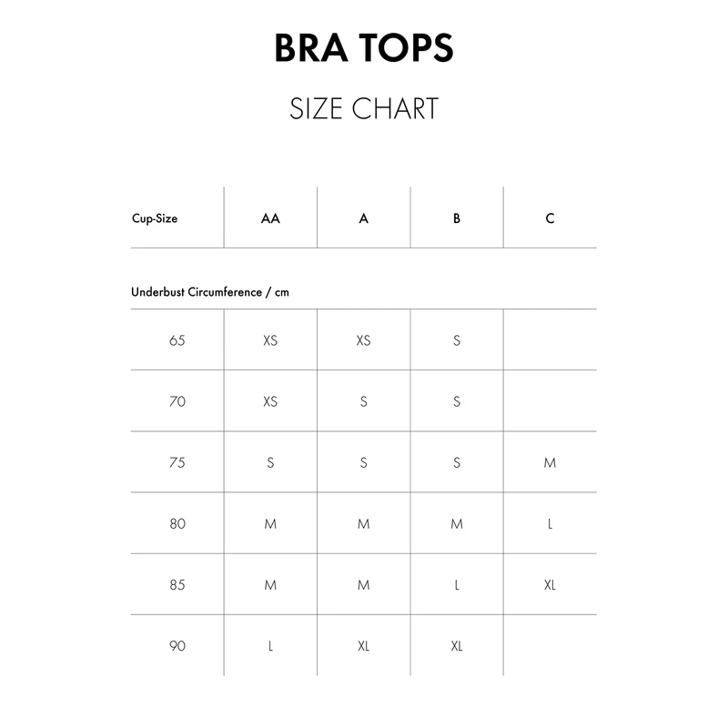Select the Cup-Size row label
The height and width of the screenshot is (728, 728).
pos(155,218)
